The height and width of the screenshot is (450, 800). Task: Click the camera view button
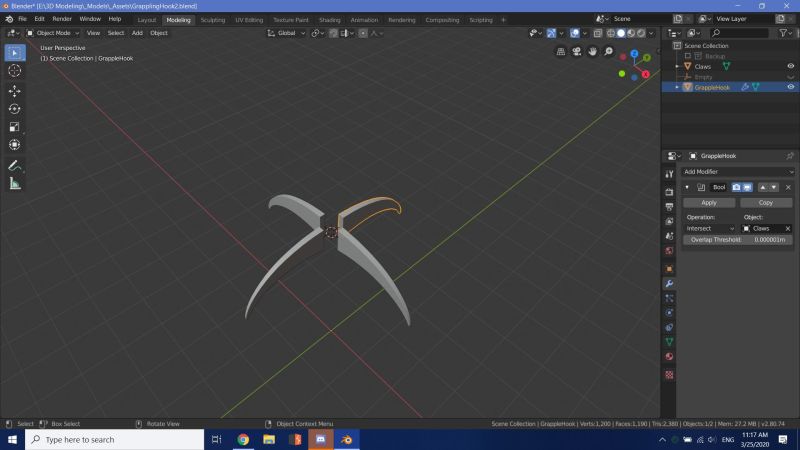coord(577,52)
